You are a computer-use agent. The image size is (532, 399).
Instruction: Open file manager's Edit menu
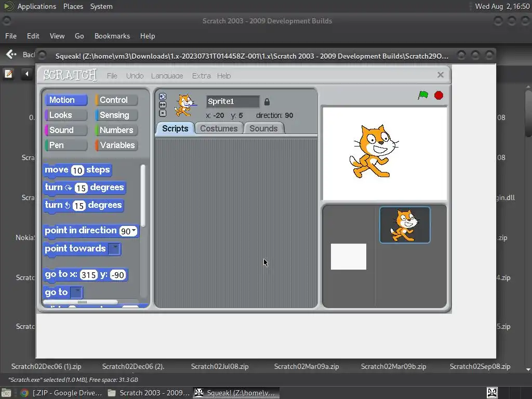coord(33,36)
